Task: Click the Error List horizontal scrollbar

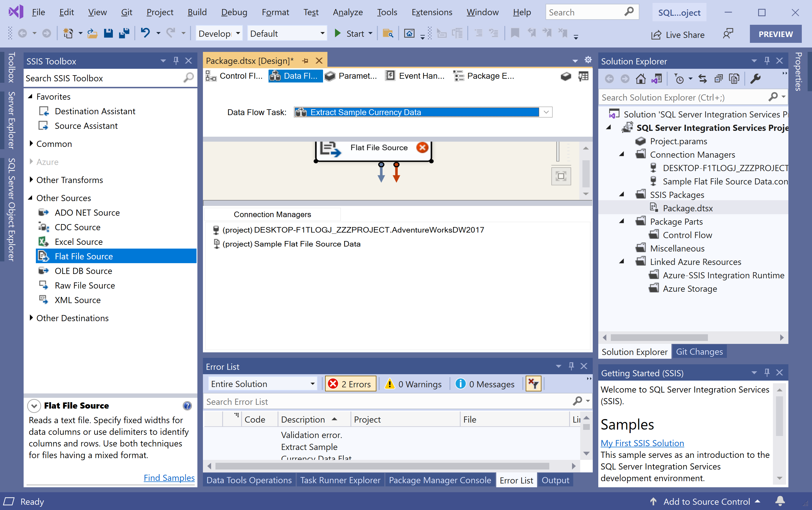Action: click(x=381, y=466)
